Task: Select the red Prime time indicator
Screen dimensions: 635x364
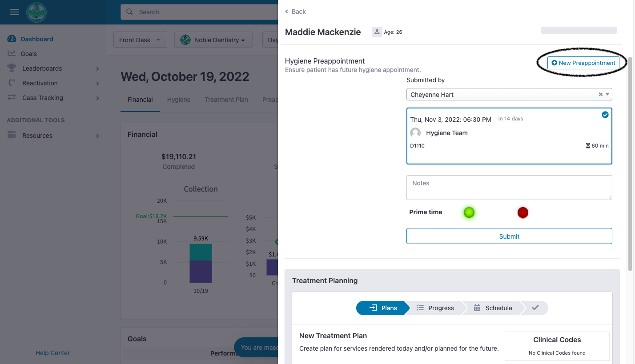Action: pos(523,212)
